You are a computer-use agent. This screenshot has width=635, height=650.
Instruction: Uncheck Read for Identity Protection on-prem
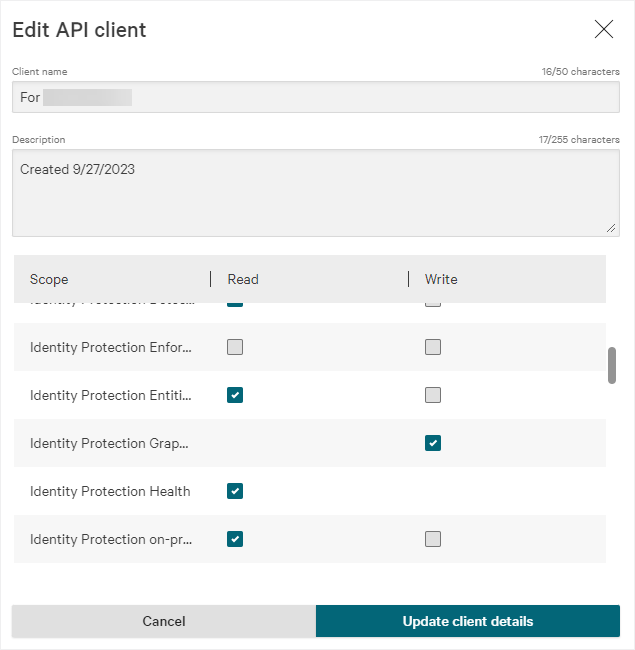point(235,539)
